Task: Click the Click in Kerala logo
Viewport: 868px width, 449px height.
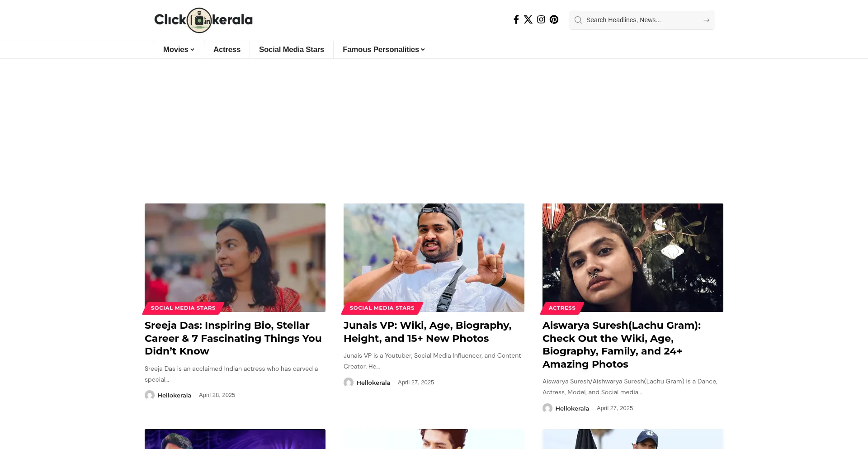Action: [x=203, y=20]
